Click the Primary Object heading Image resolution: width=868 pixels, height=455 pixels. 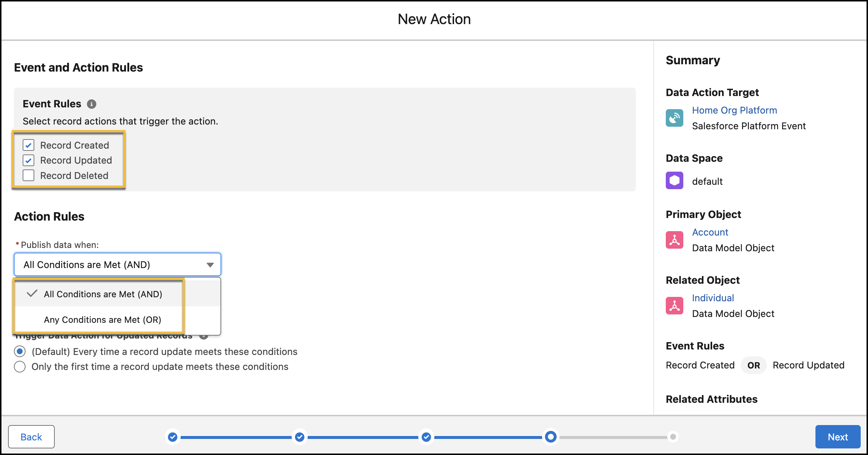[703, 214]
